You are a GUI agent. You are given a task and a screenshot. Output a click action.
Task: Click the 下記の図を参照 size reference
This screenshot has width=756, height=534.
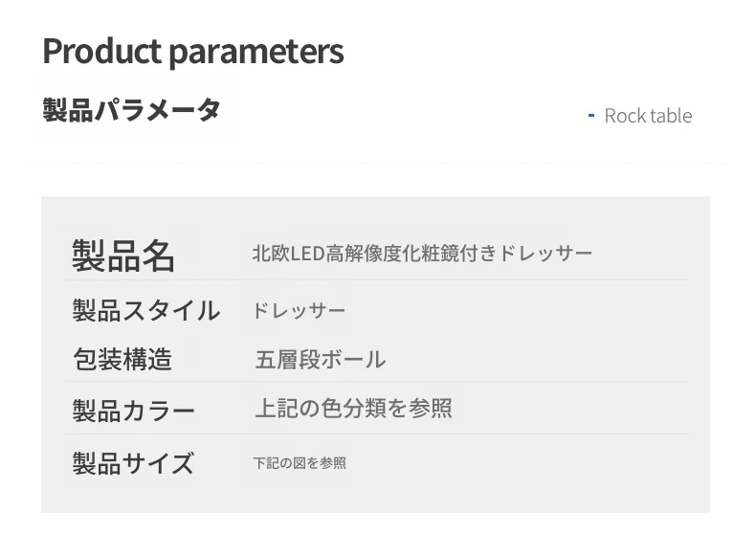tap(300, 463)
